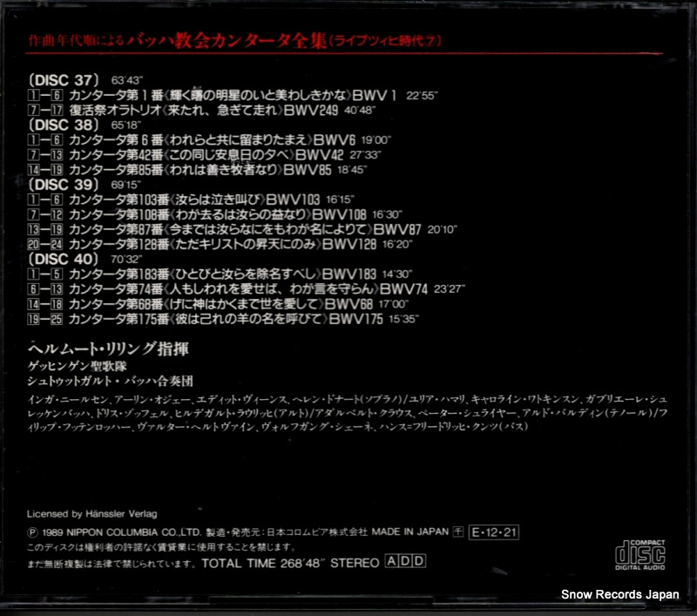The height and width of the screenshot is (616, 697).
Task: Click the BWV128 cantata line
Action: [x=220, y=245]
